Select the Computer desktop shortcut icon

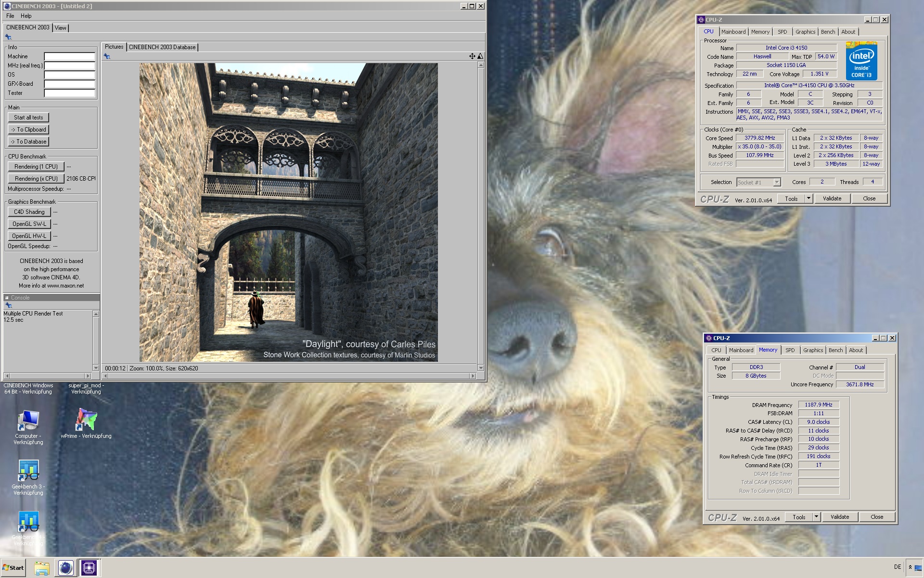[28, 420]
